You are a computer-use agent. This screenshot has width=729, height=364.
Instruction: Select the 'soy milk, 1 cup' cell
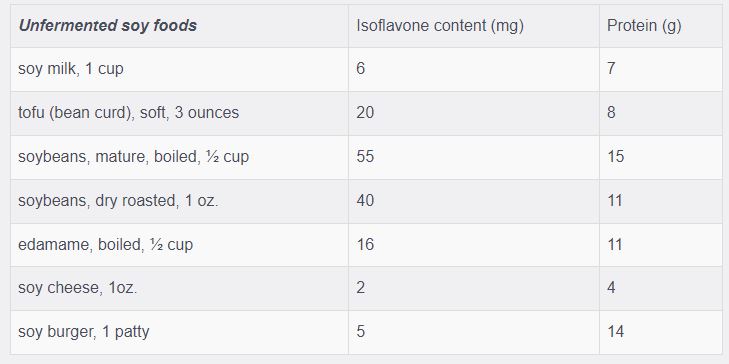(179, 69)
